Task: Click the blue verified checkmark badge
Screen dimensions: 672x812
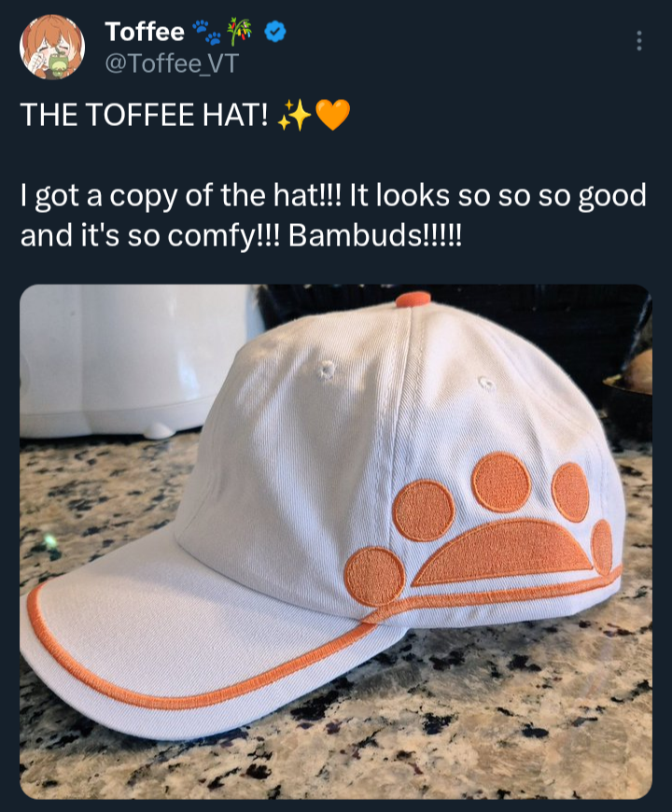Action: [x=275, y=32]
